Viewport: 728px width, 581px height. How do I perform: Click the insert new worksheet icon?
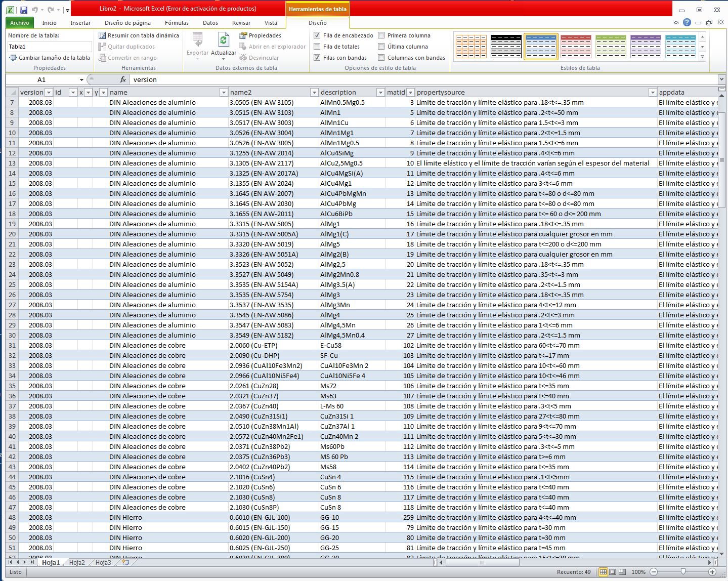[125, 563]
